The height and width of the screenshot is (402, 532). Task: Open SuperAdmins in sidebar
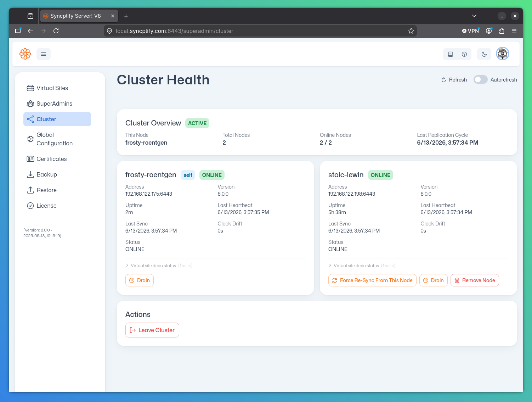57,104
